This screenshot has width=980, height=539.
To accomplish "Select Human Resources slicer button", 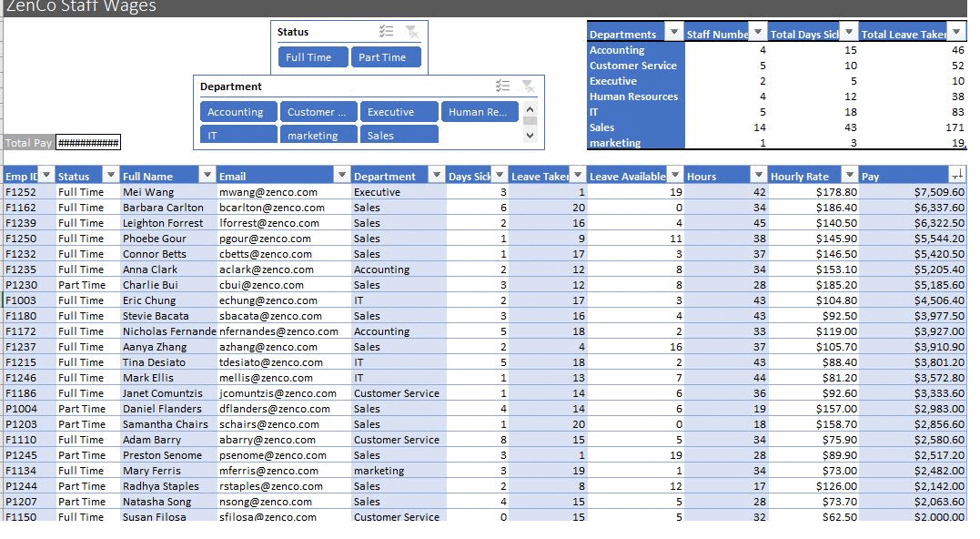I will point(480,112).
